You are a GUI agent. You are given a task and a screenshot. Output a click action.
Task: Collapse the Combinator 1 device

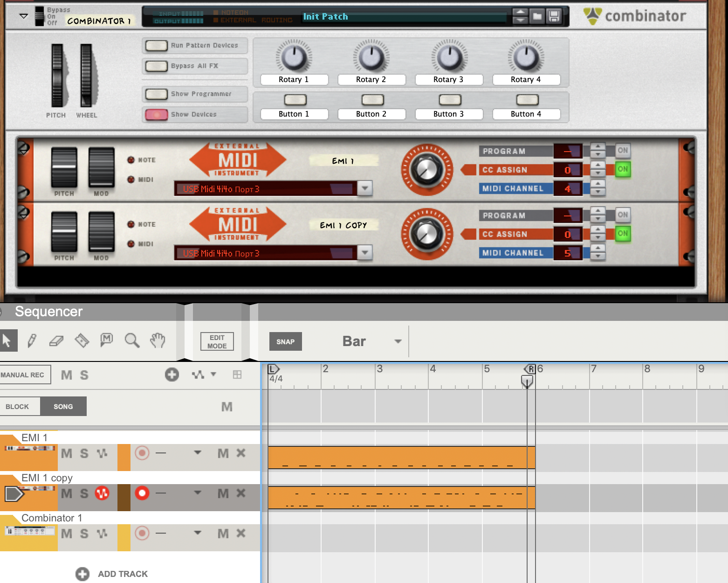click(x=24, y=16)
